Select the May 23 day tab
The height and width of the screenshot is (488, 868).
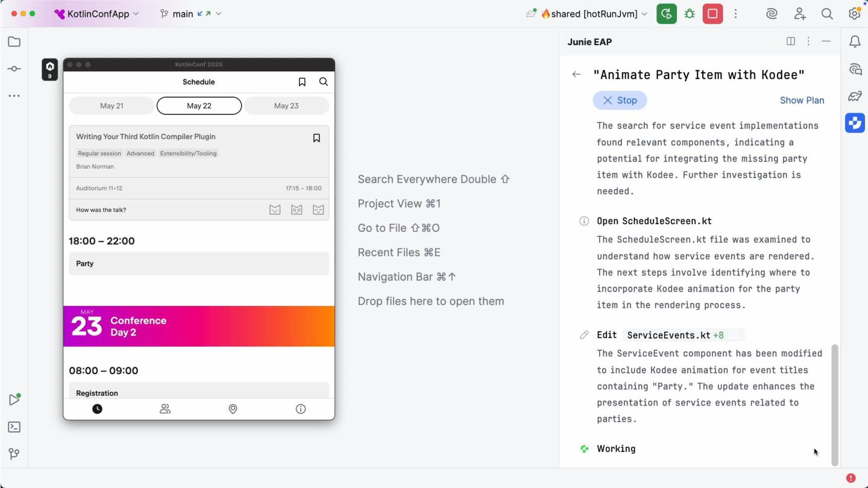[x=286, y=105]
